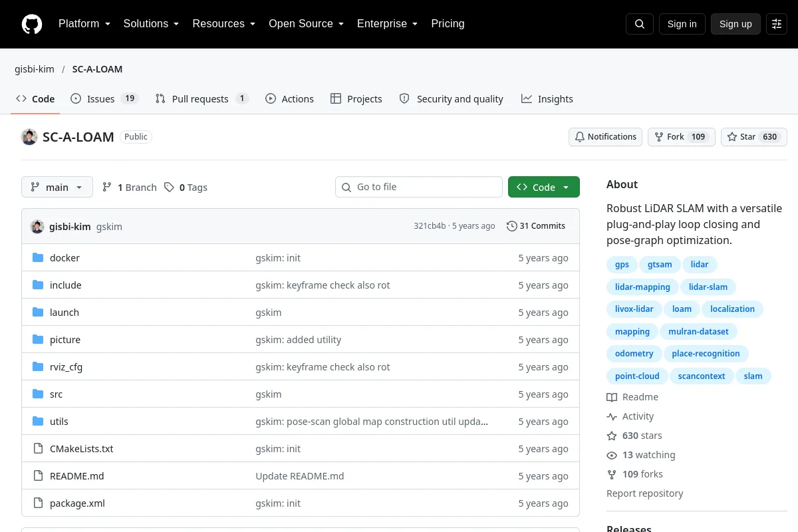Click the CMakeLists.txt file icon
798x532 pixels.
coord(38,449)
